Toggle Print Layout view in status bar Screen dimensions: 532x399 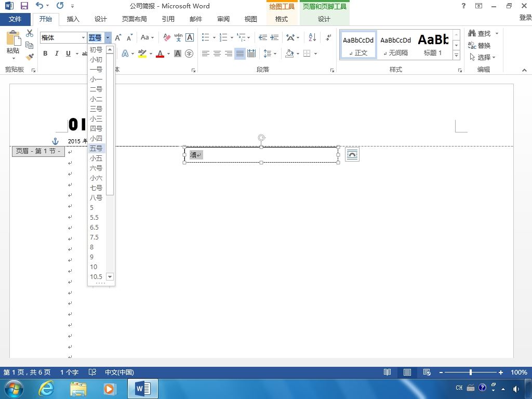click(407, 372)
